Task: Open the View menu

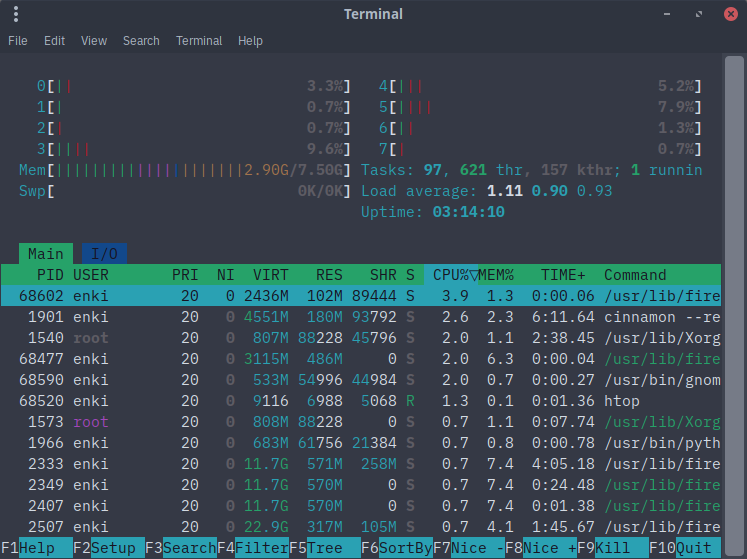Action: pyautogui.click(x=94, y=41)
